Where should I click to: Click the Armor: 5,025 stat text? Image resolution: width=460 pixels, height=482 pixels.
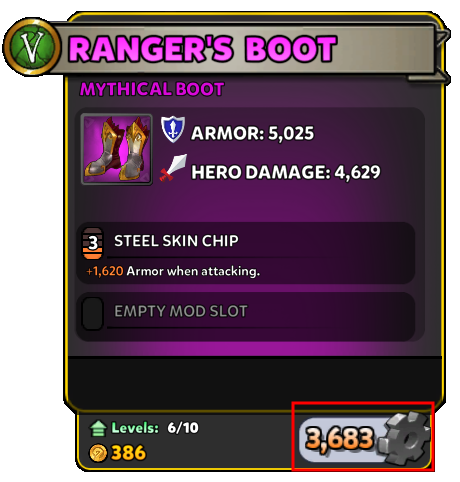pos(252,133)
